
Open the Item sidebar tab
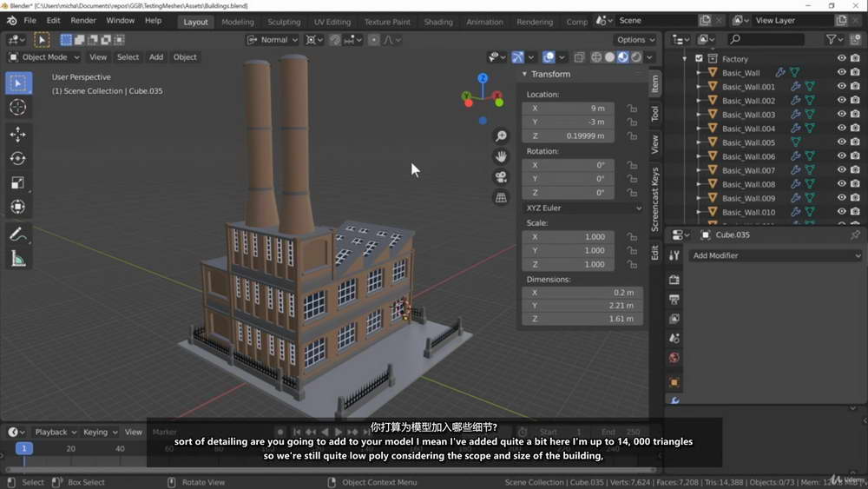(655, 83)
